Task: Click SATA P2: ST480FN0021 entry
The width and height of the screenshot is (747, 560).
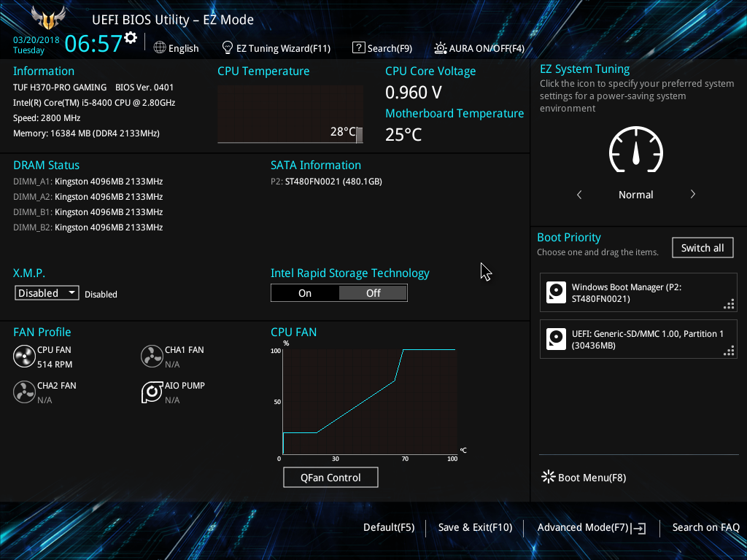Action: pyautogui.click(x=326, y=182)
